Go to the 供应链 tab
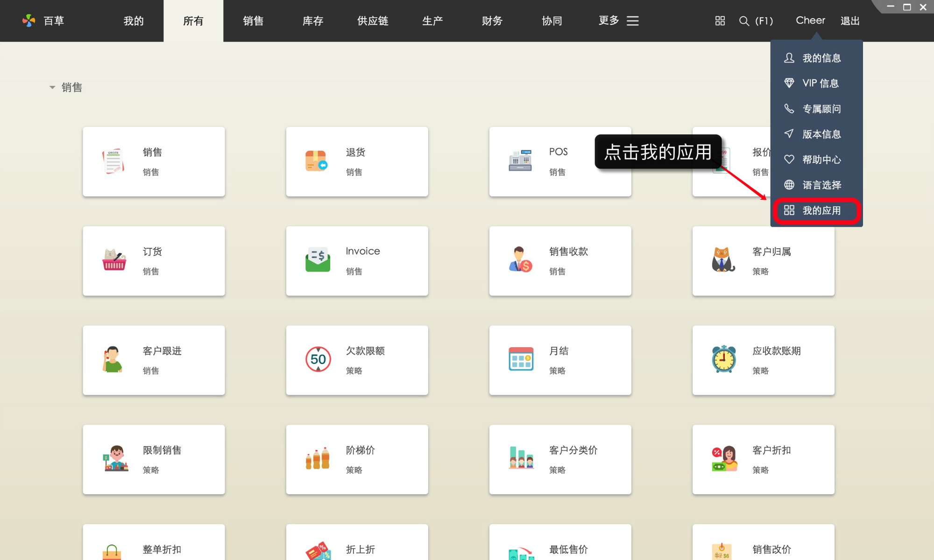The width and height of the screenshot is (934, 560). [373, 21]
